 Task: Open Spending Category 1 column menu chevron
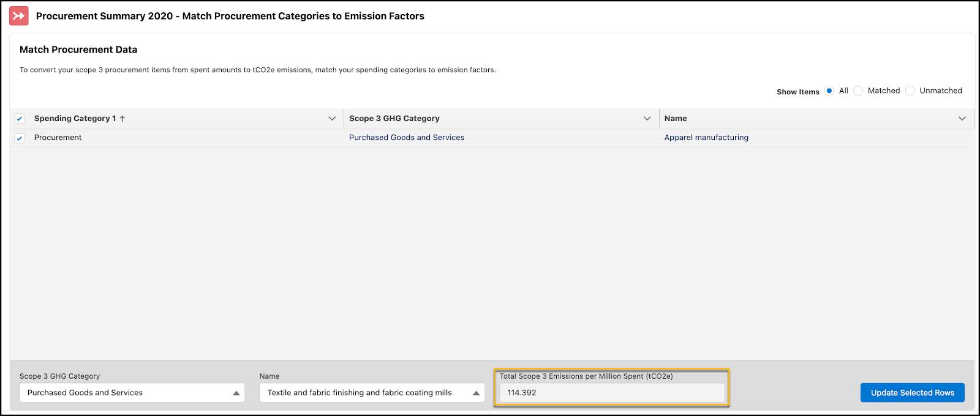coord(332,119)
